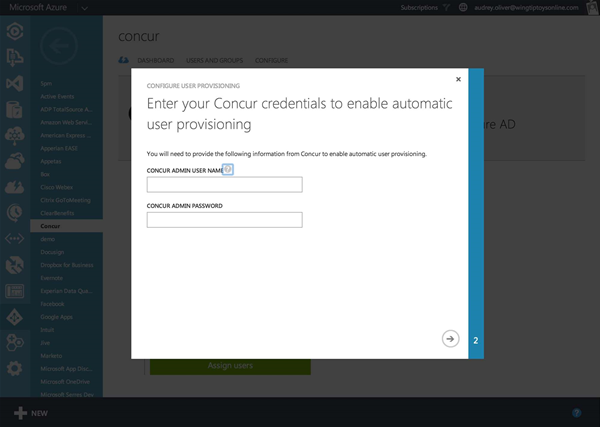This screenshot has width=600, height=427.
Task: Click the cloud quick start icon
Action: (124, 60)
